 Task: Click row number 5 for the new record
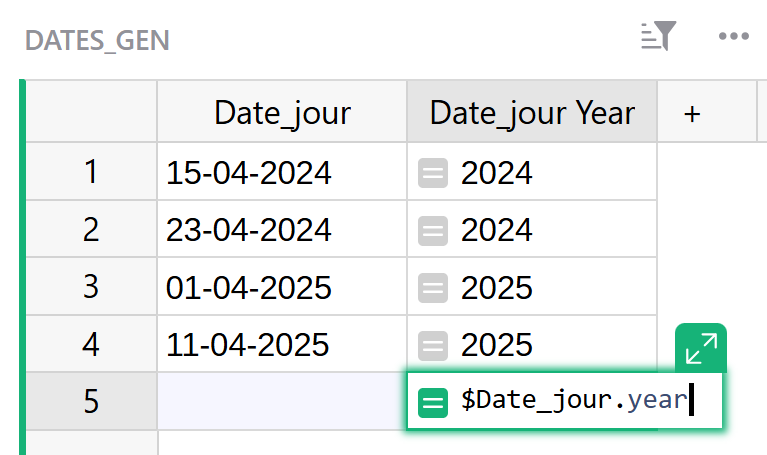tap(91, 402)
